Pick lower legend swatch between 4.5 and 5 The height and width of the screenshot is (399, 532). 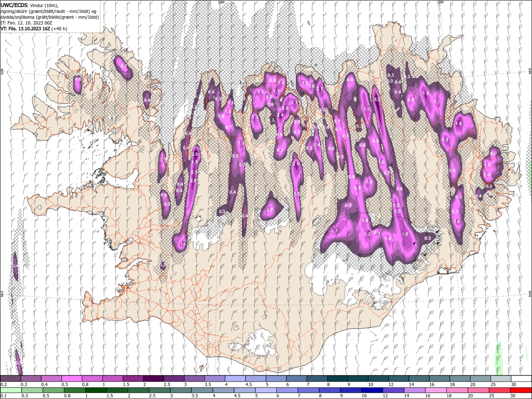pos(244,390)
